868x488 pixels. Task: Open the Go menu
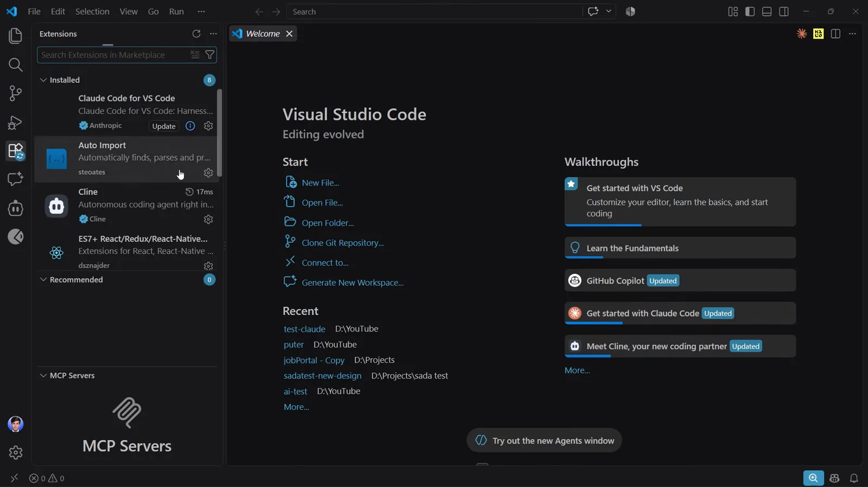154,11
